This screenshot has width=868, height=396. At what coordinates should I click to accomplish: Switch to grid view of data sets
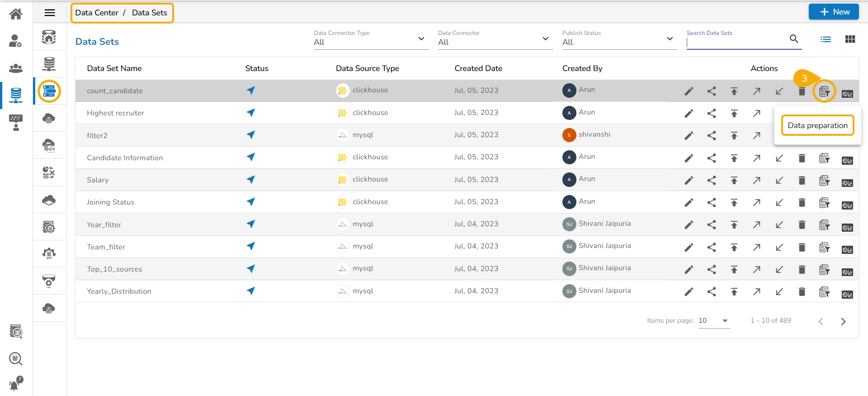850,39
